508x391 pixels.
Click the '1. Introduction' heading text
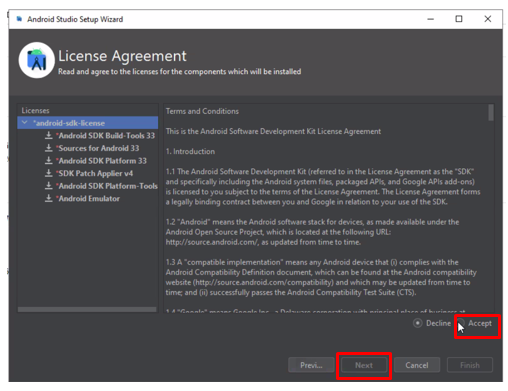190,152
